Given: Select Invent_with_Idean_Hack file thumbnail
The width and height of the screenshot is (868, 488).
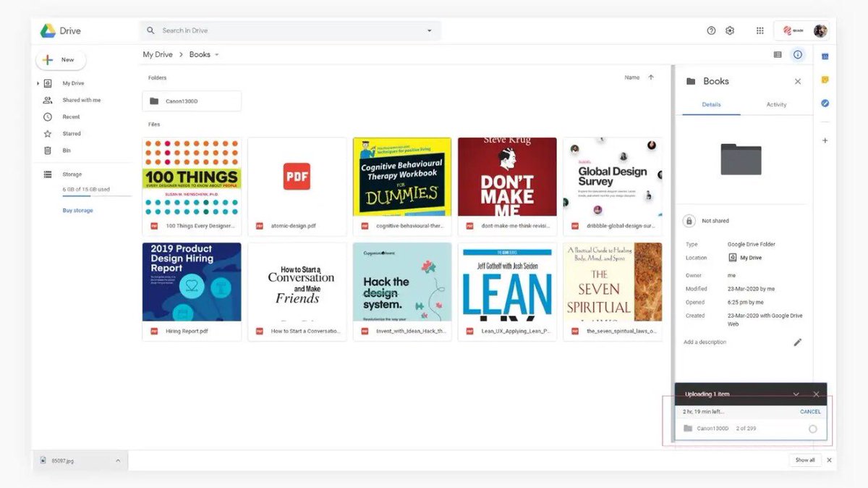Looking at the screenshot, I should tap(402, 282).
